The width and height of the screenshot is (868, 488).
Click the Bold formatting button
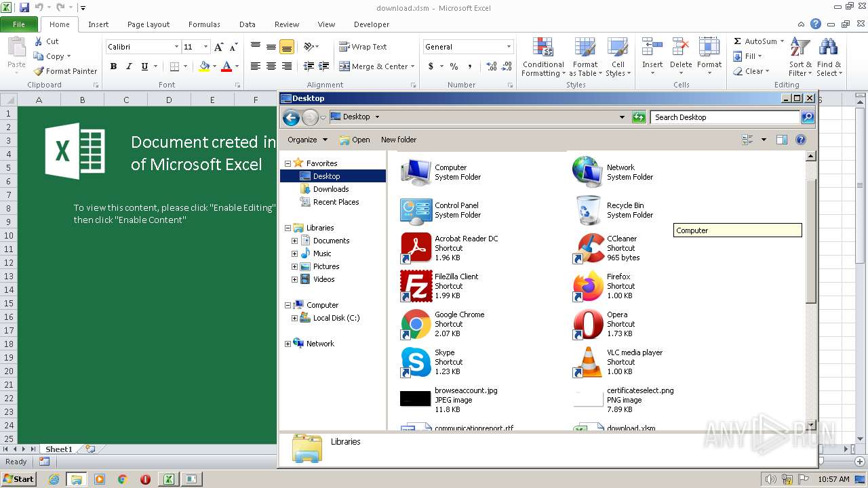point(113,66)
